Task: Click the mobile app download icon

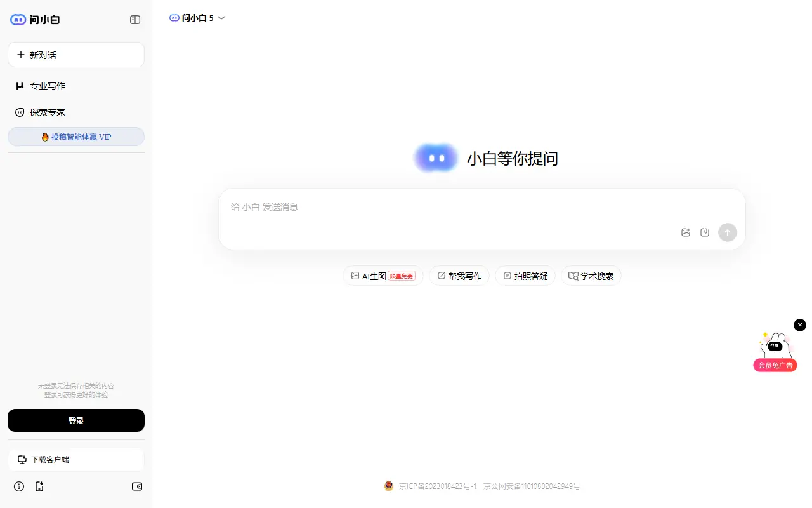Action: [39, 486]
